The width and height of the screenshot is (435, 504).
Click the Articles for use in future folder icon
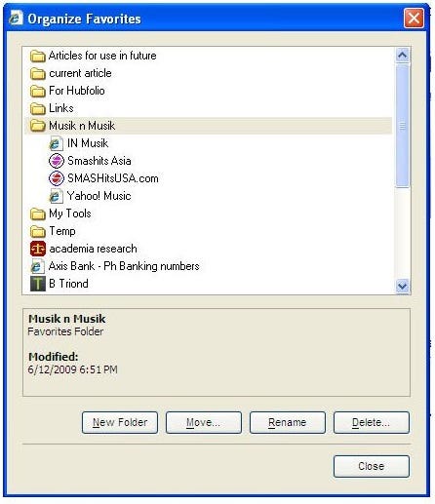38,56
